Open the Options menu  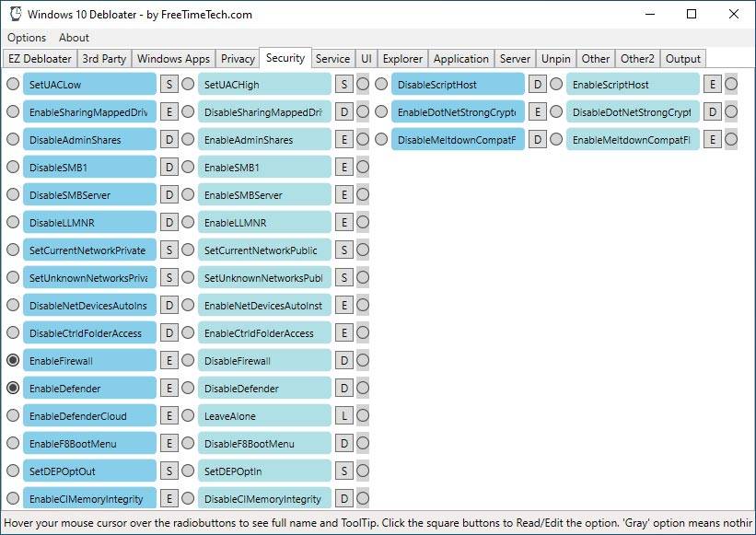click(27, 38)
